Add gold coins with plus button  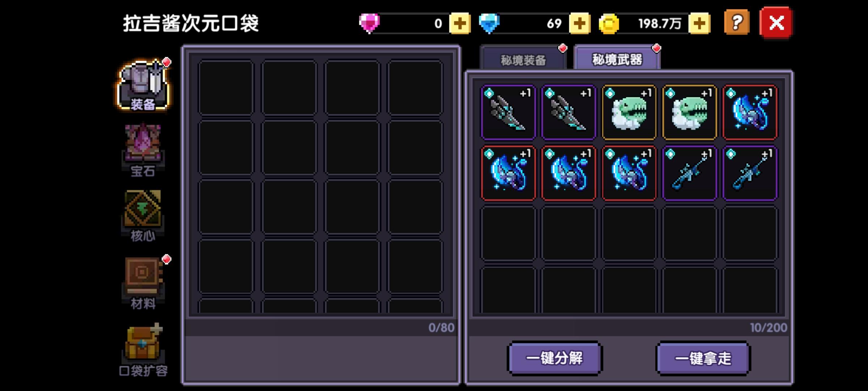click(699, 24)
